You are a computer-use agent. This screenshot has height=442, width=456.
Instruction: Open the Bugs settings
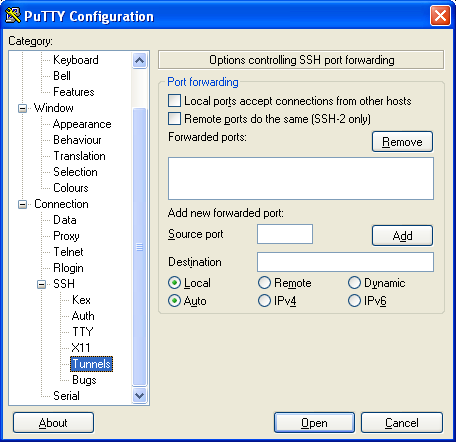tap(84, 380)
